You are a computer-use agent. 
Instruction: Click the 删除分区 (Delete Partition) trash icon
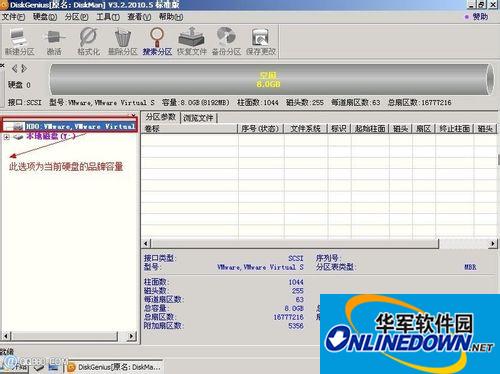click(123, 41)
